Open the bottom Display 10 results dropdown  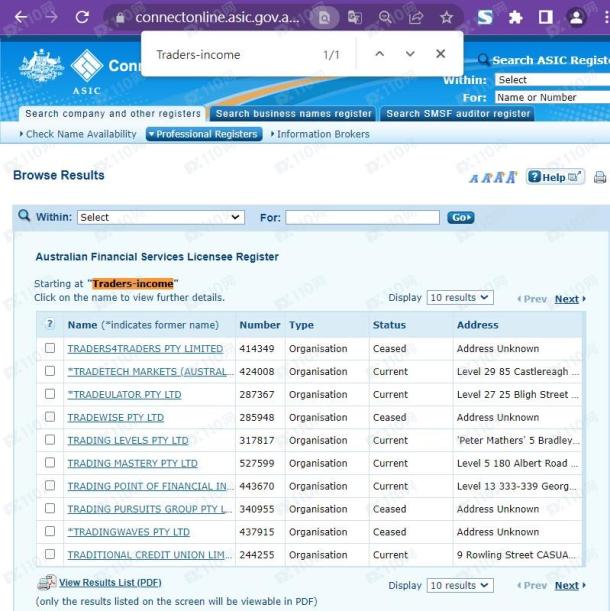460,586
